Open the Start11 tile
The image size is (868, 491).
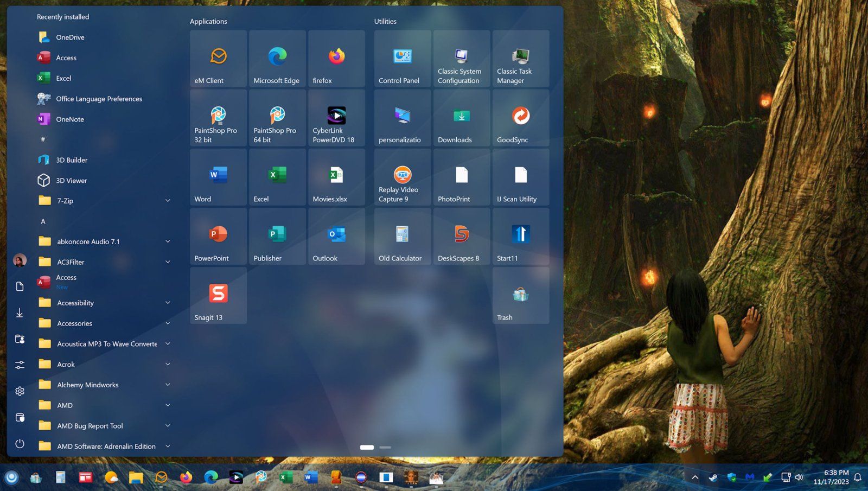coord(521,236)
